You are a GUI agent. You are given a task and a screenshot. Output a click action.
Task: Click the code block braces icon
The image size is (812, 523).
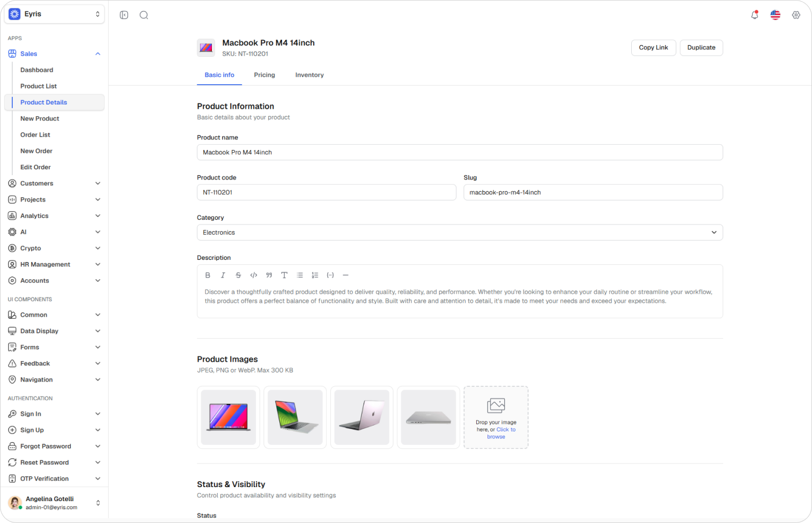tap(330, 275)
